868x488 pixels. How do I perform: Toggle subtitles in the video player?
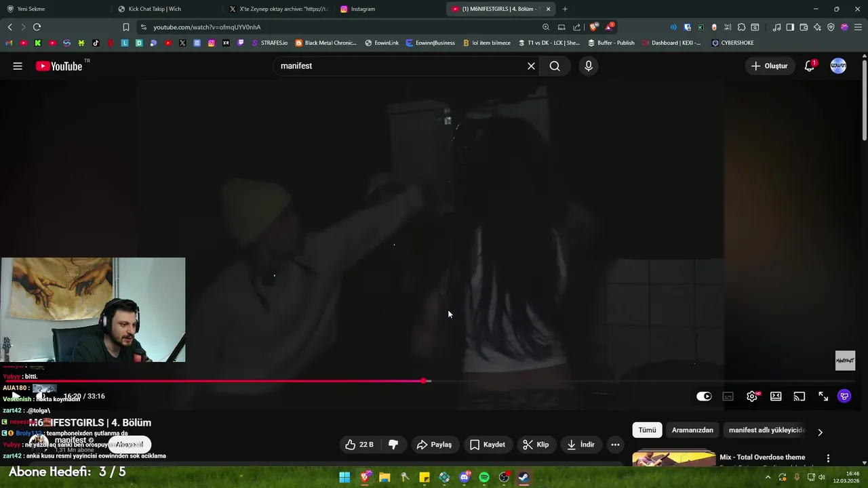(728, 396)
